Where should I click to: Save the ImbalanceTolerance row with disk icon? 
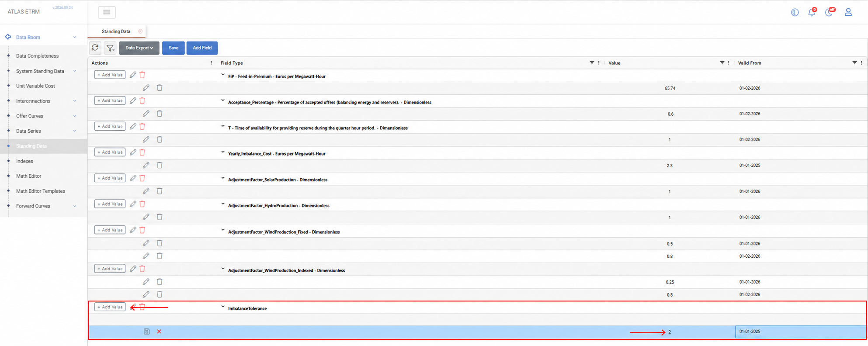click(x=146, y=332)
